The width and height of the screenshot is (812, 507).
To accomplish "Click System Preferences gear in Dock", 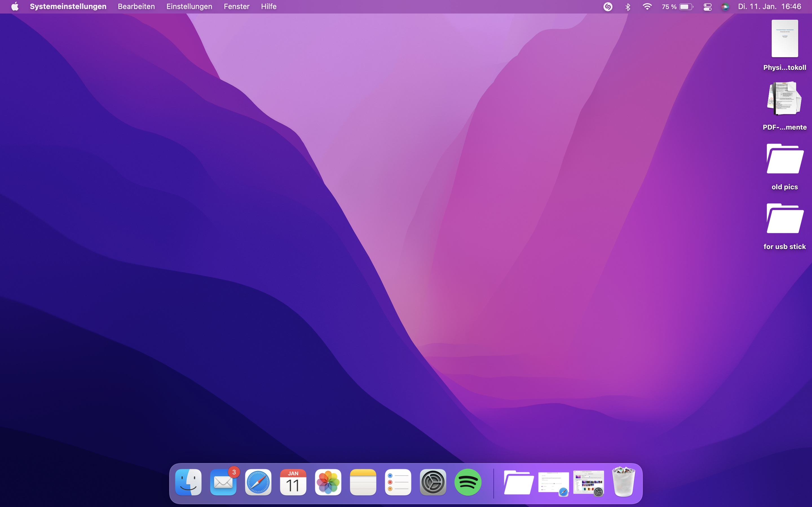I will click(x=433, y=482).
